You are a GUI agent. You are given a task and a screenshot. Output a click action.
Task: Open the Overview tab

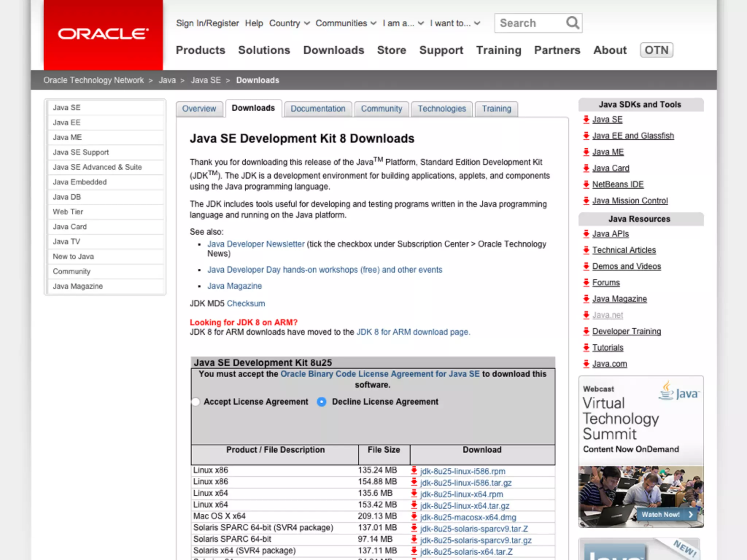[x=199, y=109]
